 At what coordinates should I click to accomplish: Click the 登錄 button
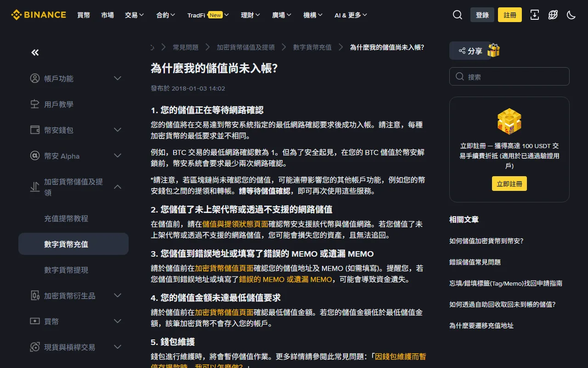pos(482,15)
